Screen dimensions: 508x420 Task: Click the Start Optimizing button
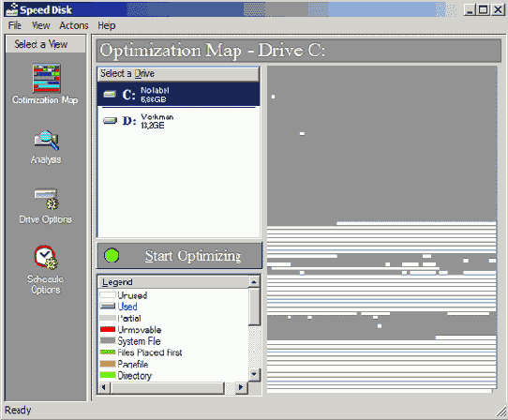click(179, 256)
